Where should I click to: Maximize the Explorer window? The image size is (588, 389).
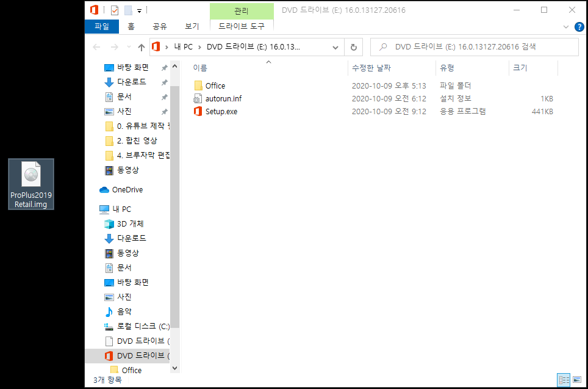[543, 10]
